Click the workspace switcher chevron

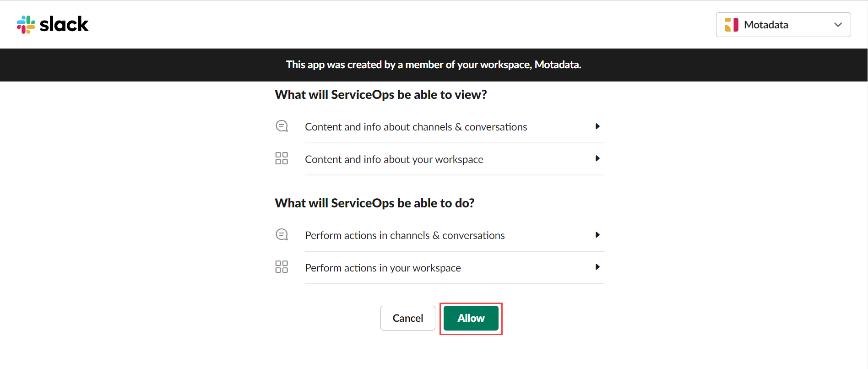[838, 25]
